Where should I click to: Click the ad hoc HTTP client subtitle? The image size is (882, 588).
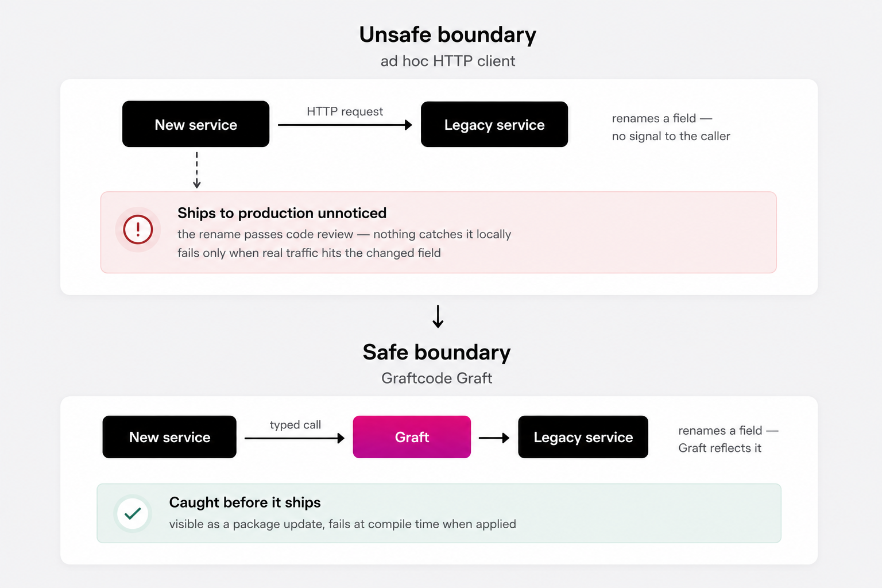(x=448, y=61)
